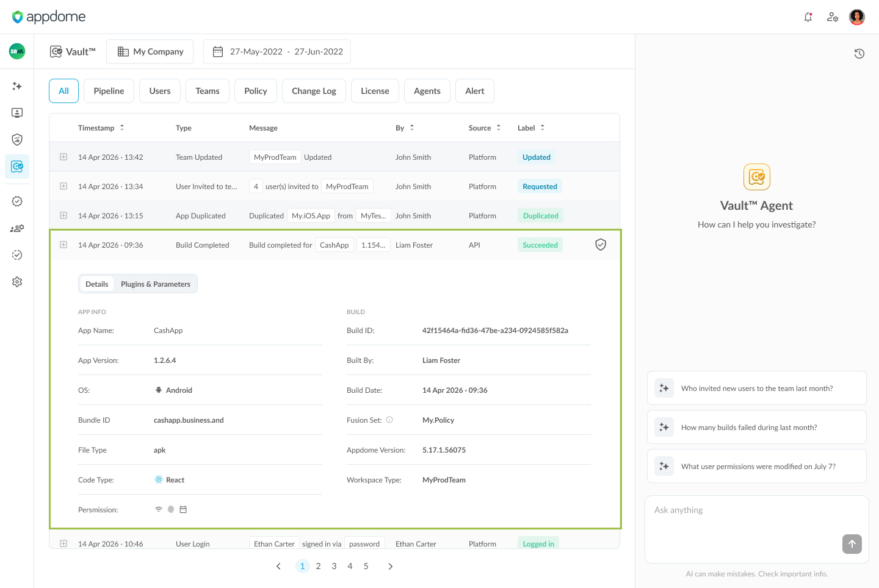
Task: Expand the User Invited row
Action: tap(63, 186)
